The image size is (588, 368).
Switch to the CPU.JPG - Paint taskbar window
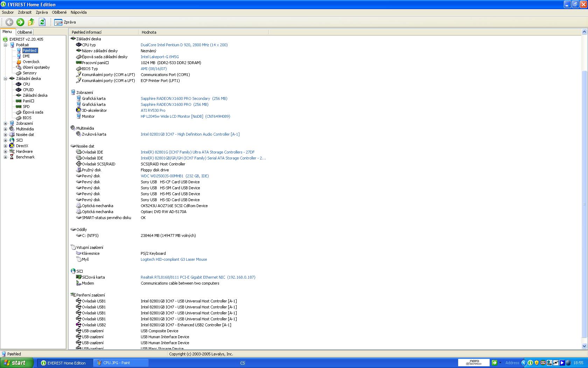(121, 363)
